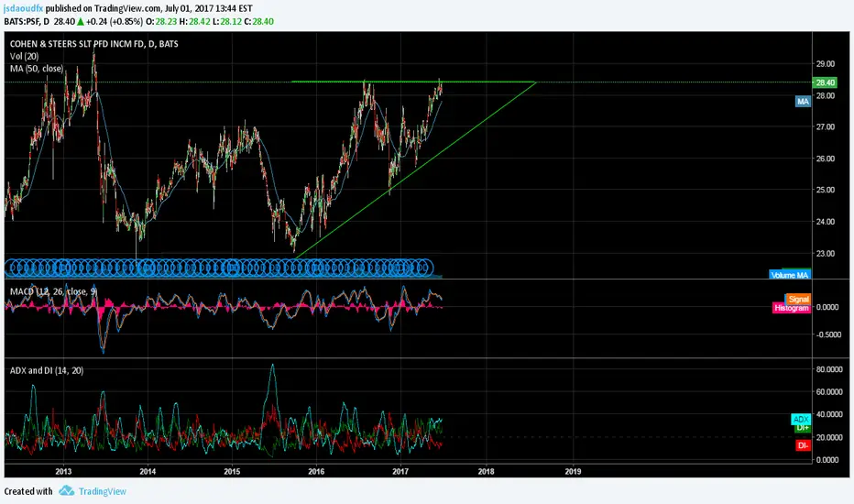Select the TradingView cloud logo icon

[67, 491]
